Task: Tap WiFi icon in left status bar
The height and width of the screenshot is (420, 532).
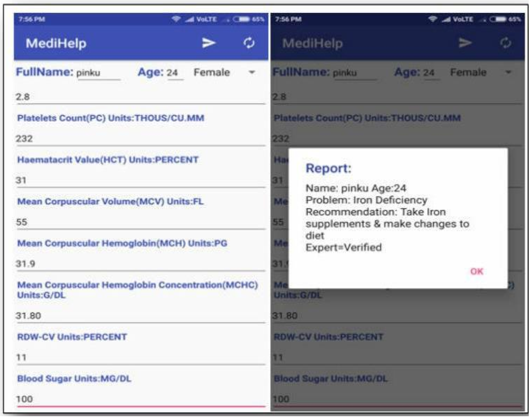Action: (176, 19)
